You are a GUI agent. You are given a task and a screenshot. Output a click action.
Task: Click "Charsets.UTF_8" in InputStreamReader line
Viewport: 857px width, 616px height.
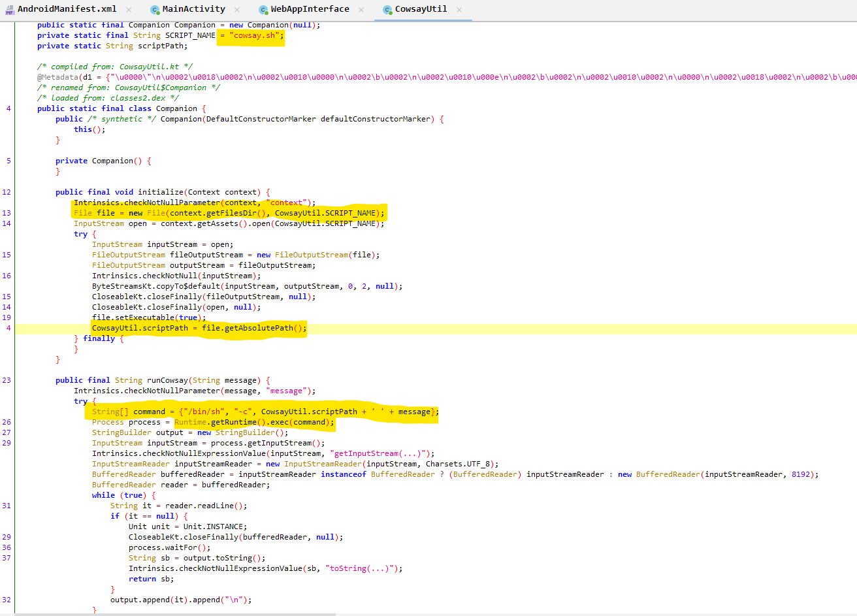[x=458, y=464]
